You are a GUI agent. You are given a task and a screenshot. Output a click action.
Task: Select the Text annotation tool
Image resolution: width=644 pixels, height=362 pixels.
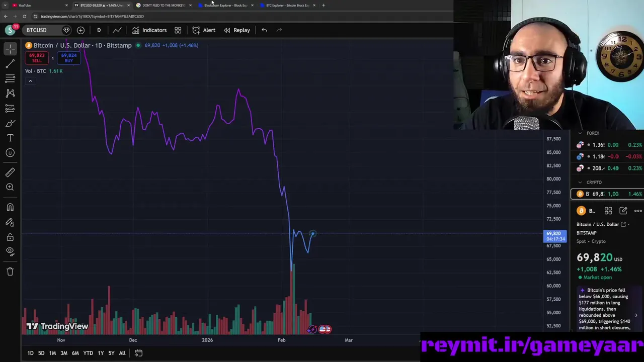click(x=10, y=138)
